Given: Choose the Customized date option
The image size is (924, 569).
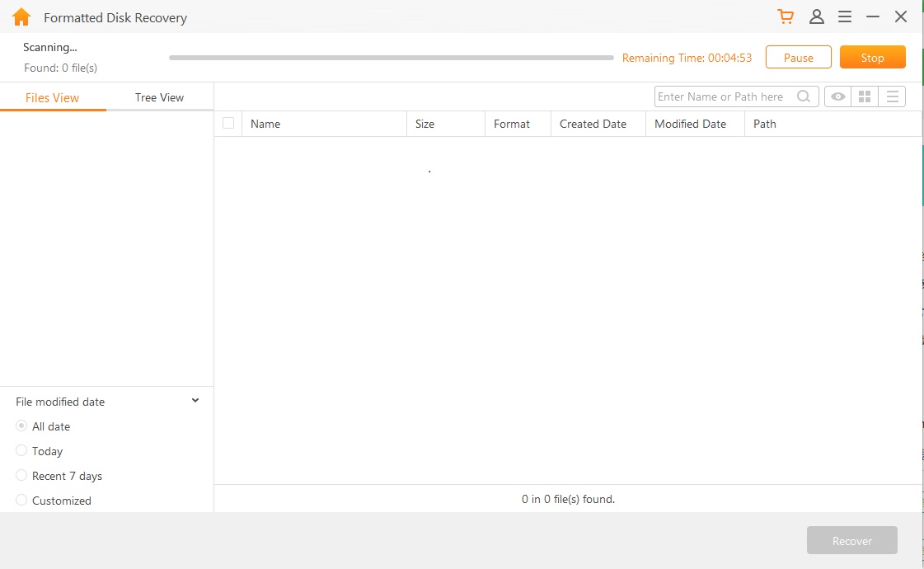Looking at the screenshot, I should click(22, 501).
